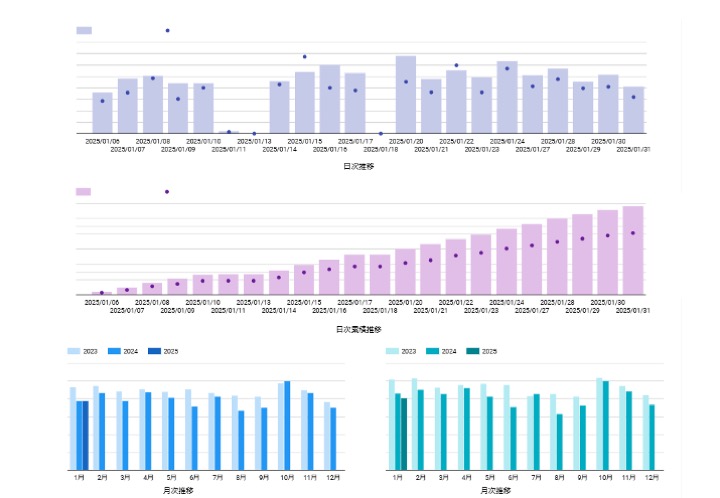This screenshot has height=498, width=720.
Task: Click the pink legend swatch of the cumulative chart
Action: (x=84, y=191)
